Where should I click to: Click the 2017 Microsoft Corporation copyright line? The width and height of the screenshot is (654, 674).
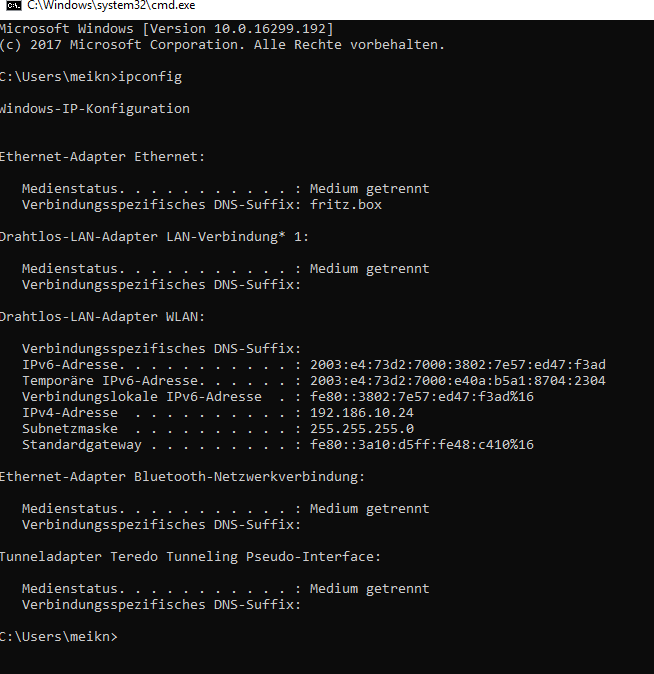[x=222, y=45]
